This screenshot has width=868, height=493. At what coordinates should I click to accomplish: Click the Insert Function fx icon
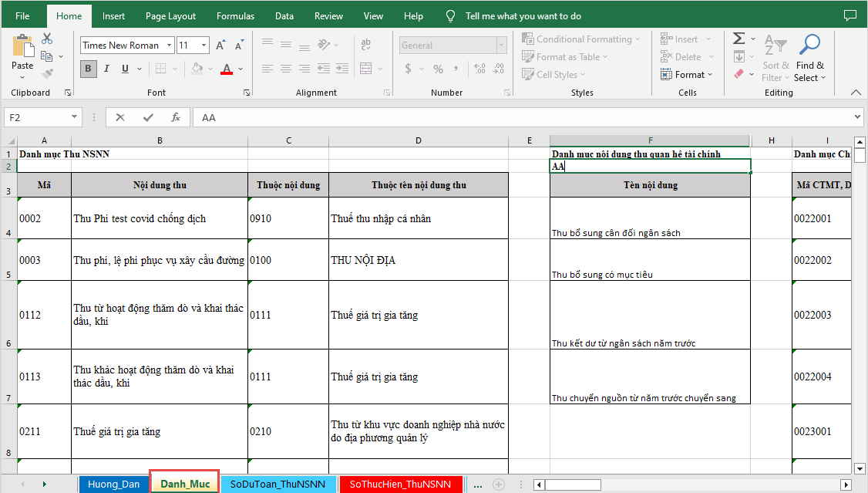click(x=176, y=117)
